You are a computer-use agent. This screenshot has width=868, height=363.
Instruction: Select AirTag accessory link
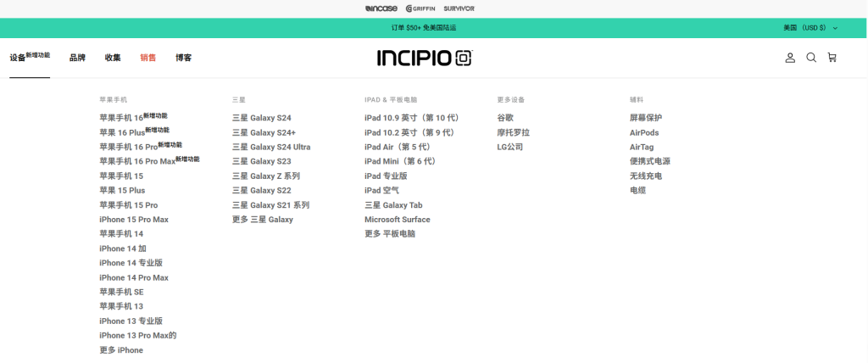642,147
